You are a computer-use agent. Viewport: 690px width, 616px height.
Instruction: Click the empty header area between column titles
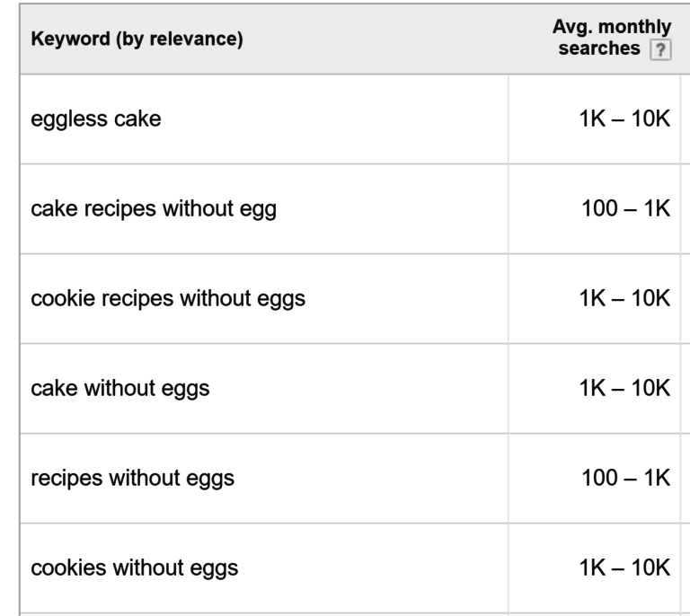pos(396,39)
